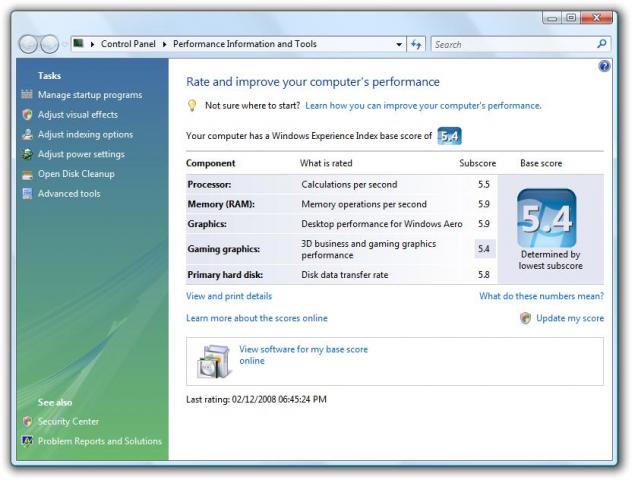The image size is (638, 480).
Task: Open Manage startup programs task
Action: (90, 95)
